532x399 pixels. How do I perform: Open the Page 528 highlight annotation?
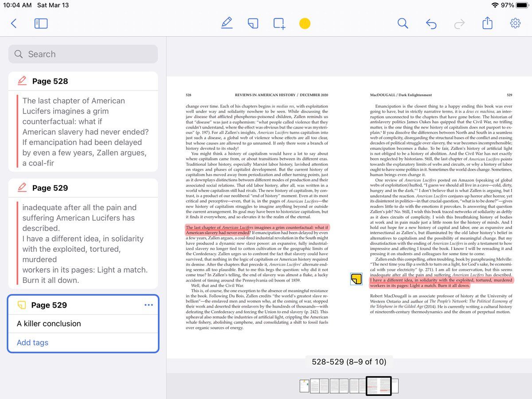point(83,132)
